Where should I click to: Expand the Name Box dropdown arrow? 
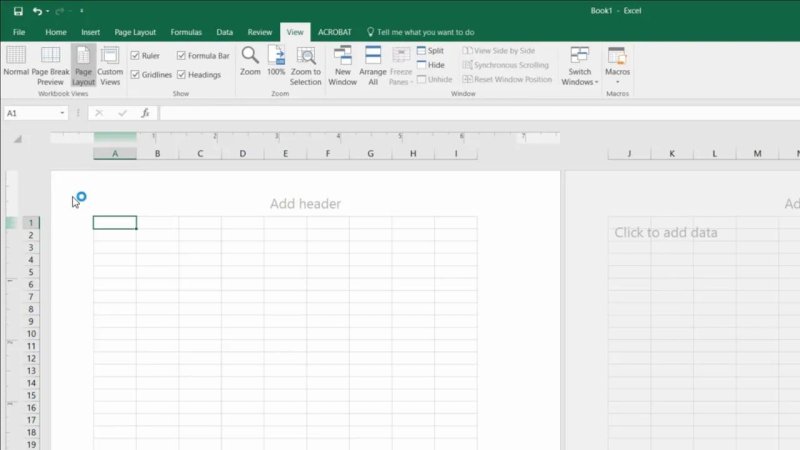62,113
